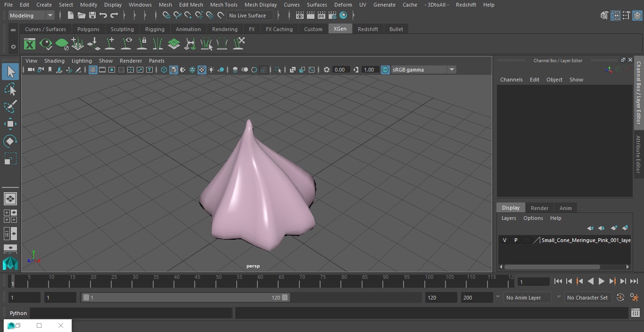Enable snap to grids magnet icon
The image size is (644, 332).
pos(166,16)
